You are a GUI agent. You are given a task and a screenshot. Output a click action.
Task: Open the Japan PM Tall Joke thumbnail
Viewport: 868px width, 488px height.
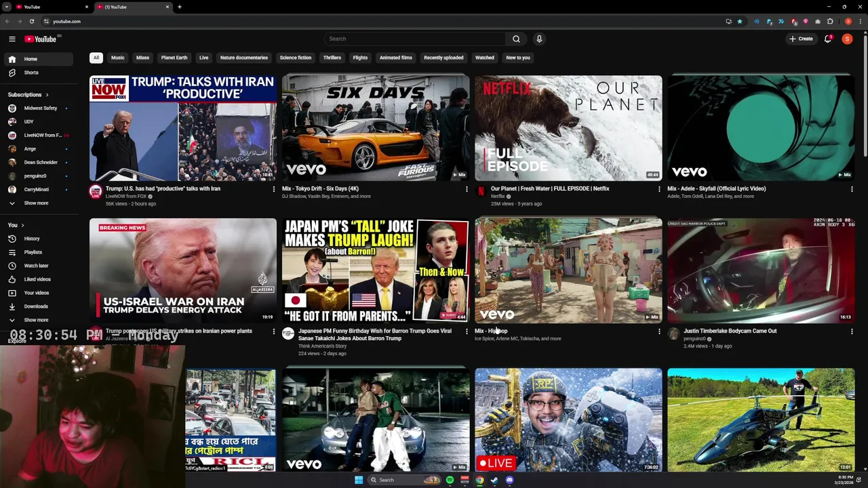[376, 270]
